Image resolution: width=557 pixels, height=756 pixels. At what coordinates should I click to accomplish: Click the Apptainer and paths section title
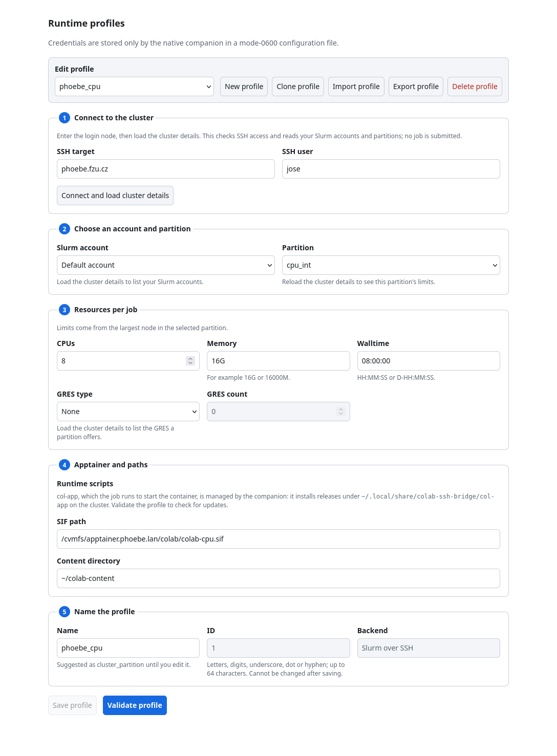pos(111,465)
